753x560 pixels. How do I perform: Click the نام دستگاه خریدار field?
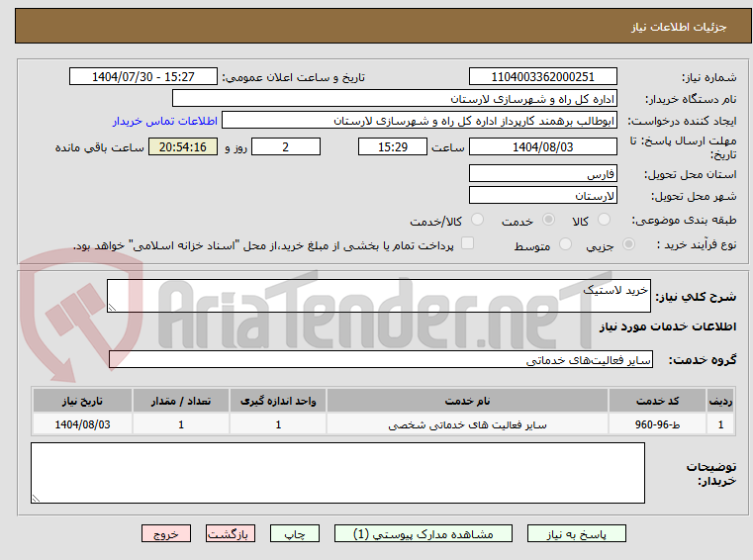[x=394, y=99]
